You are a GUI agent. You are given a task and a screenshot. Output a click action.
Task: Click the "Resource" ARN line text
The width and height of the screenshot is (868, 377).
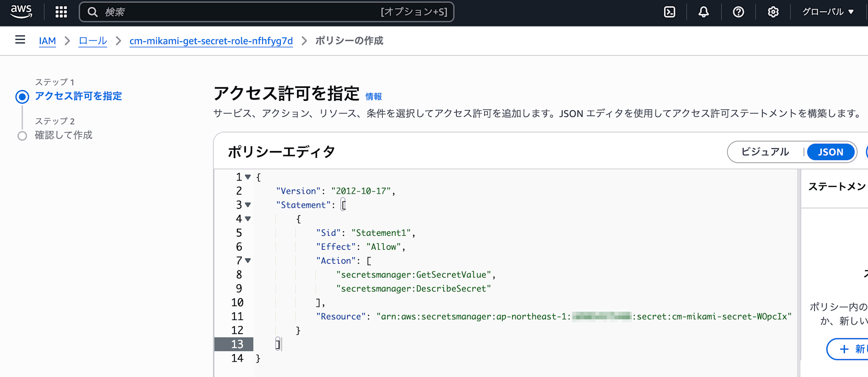(x=554, y=316)
